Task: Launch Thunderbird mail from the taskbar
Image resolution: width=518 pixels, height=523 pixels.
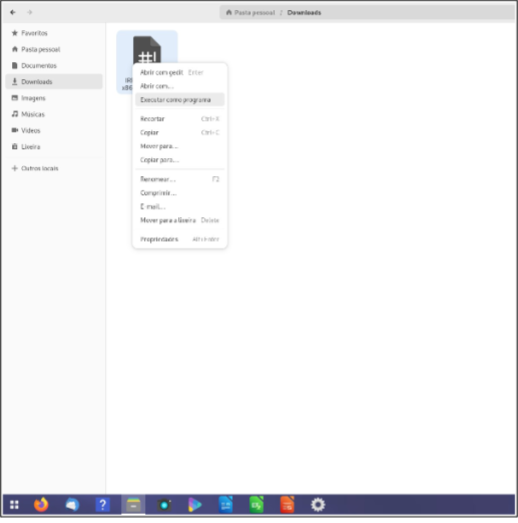Action: [x=72, y=504]
